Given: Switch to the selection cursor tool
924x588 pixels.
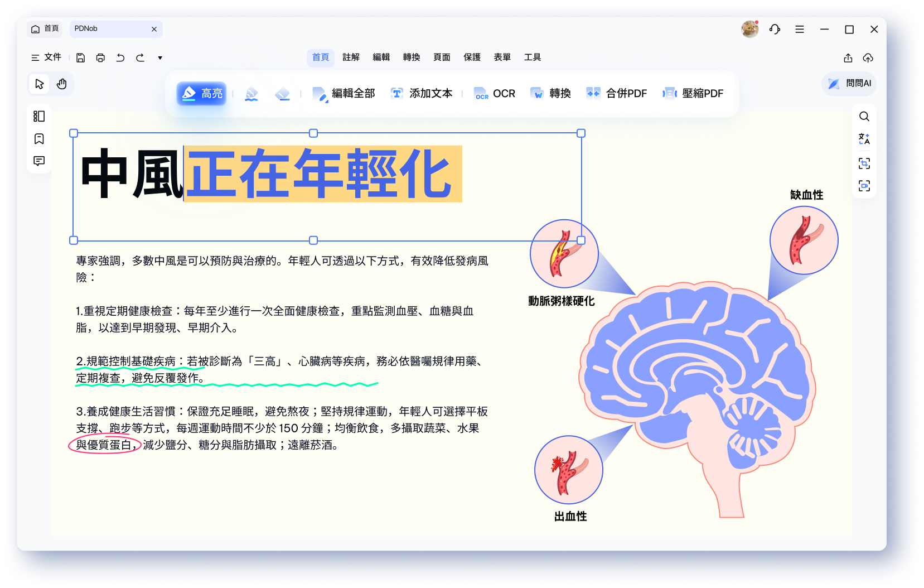Looking at the screenshot, I should [x=38, y=84].
